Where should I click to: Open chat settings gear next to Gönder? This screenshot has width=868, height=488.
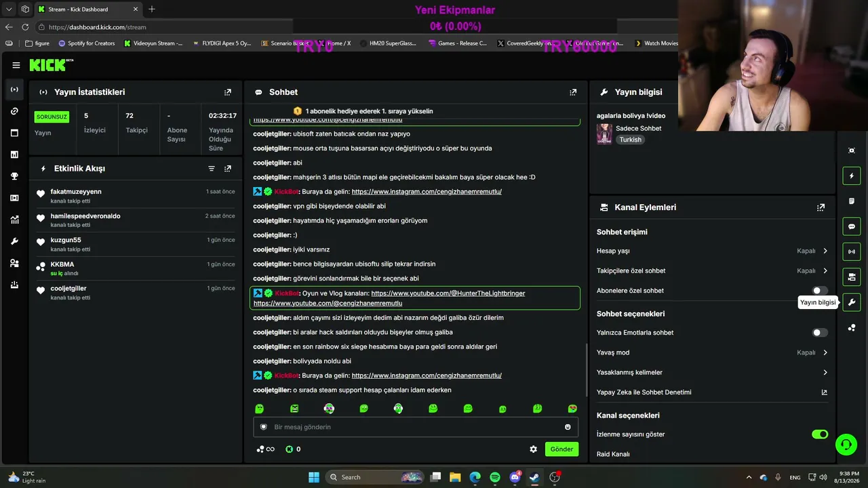534,449
